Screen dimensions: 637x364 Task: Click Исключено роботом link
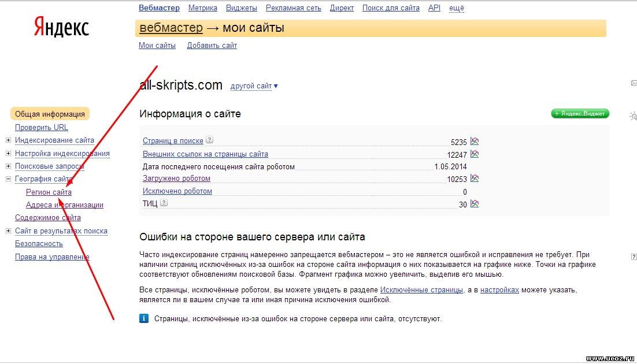pos(177,191)
